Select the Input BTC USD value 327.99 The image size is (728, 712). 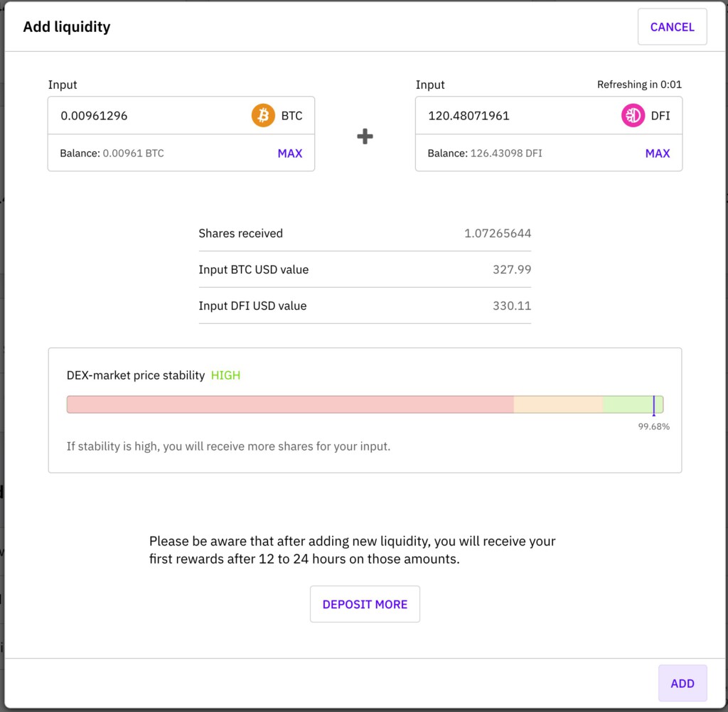[x=511, y=270]
